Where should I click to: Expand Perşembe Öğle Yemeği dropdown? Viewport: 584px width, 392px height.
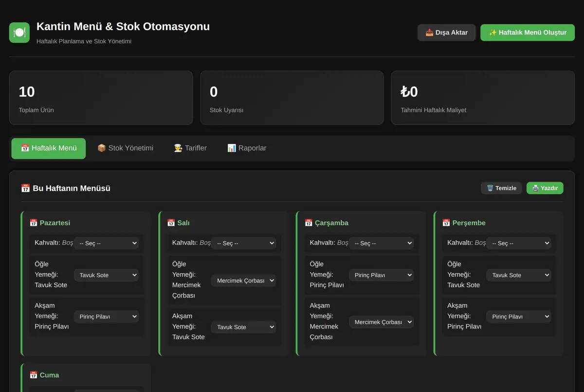coord(519,275)
